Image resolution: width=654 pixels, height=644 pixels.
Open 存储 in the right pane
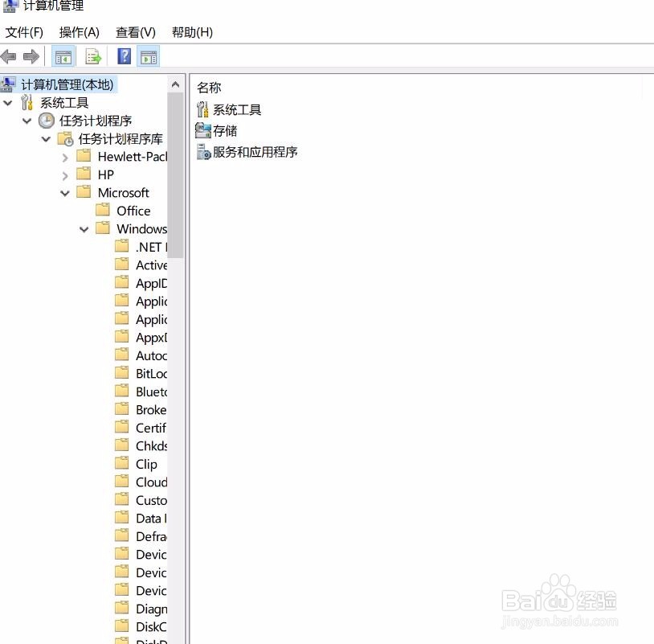(223, 130)
